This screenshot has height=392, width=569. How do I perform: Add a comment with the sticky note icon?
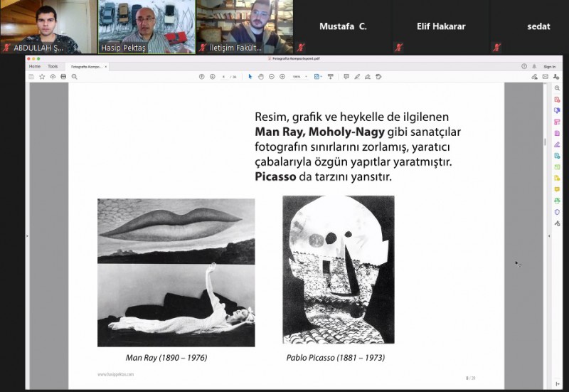(x=346, y=76)
